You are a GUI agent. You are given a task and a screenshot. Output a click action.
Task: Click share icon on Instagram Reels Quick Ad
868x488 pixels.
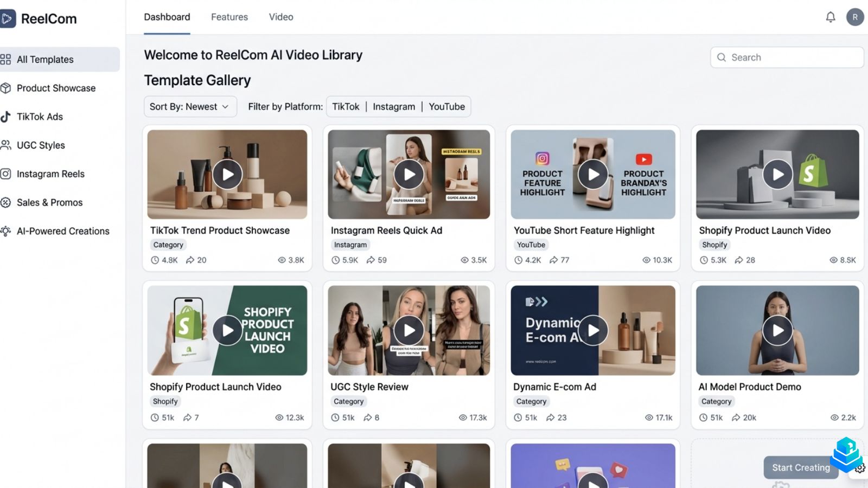[371, 260]
